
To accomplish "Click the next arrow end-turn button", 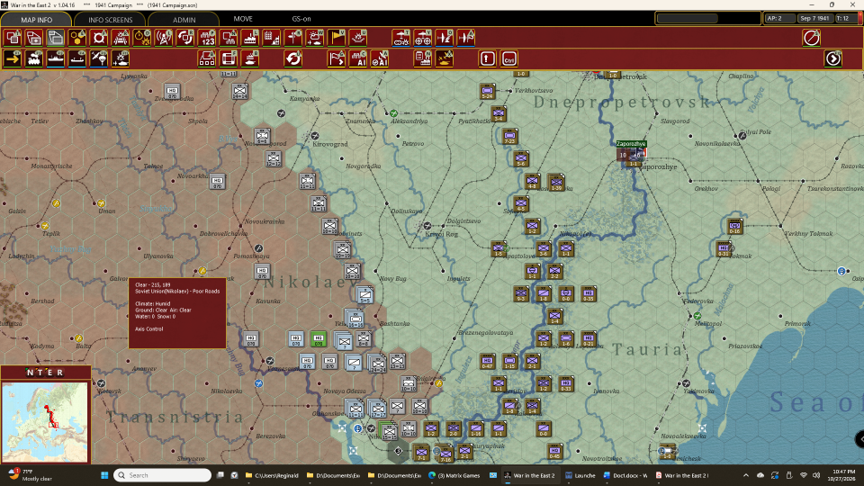I will pos(833,58).
